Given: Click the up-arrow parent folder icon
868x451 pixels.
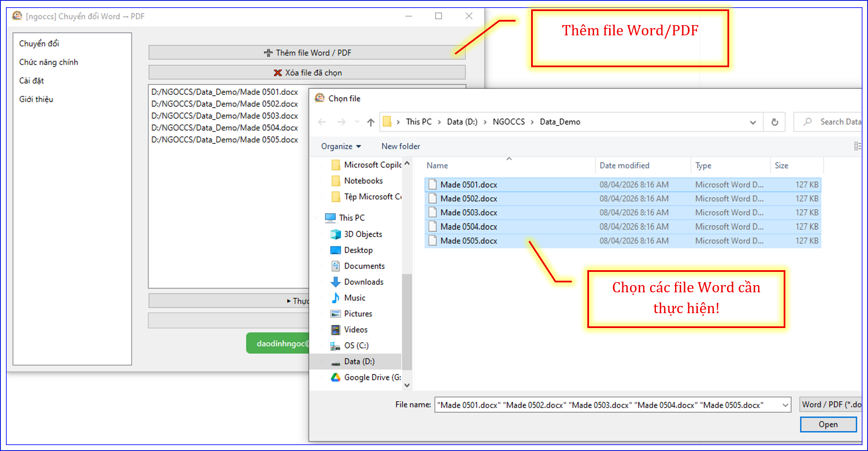Looking at the screenshot, I should click(371, 123).
